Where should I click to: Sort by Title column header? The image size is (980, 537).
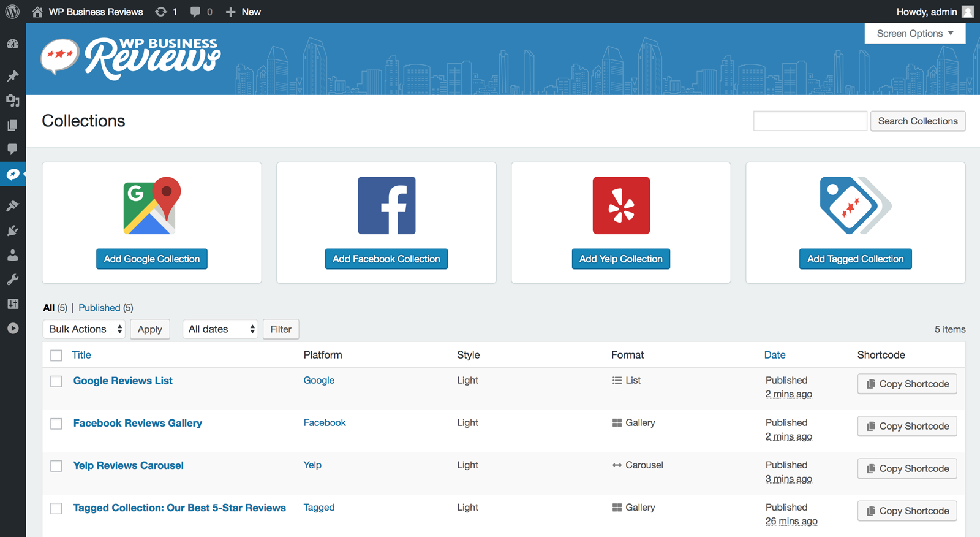81,355
